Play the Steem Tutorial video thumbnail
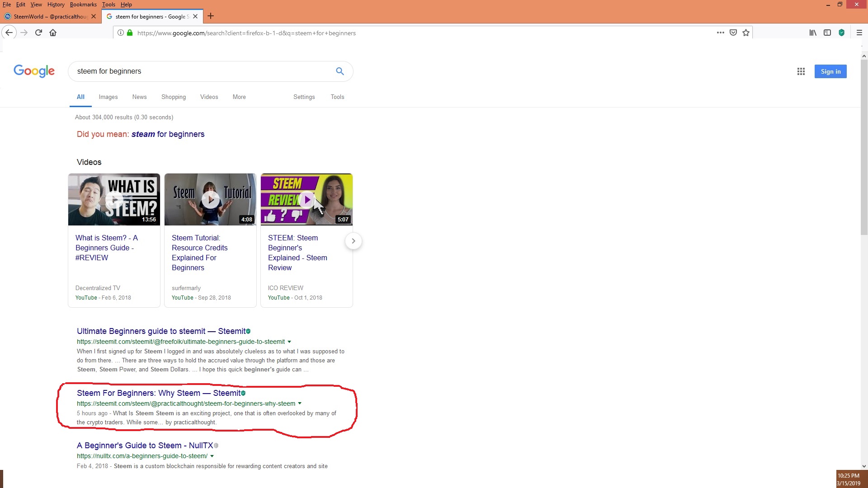The image size is (868, 488). pos(210,199)
